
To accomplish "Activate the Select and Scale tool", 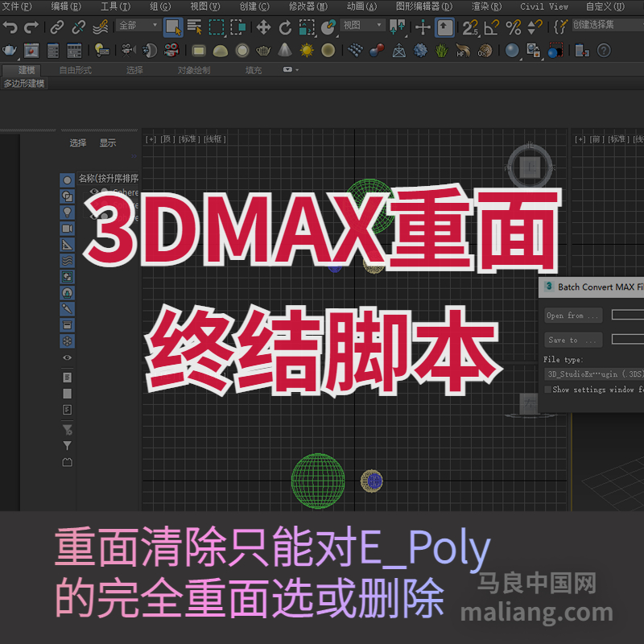I will point(307,27).
